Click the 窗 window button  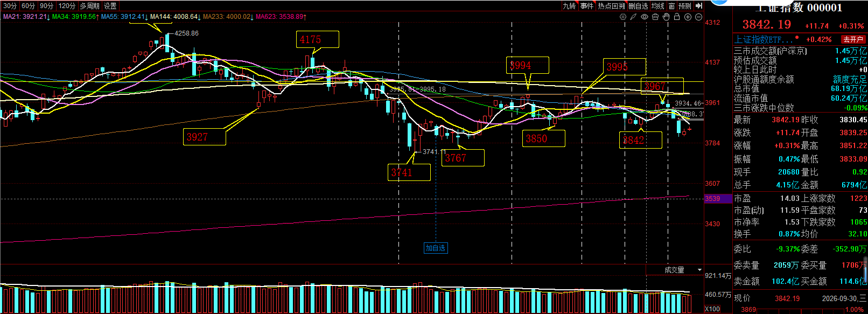pos(671,6)
